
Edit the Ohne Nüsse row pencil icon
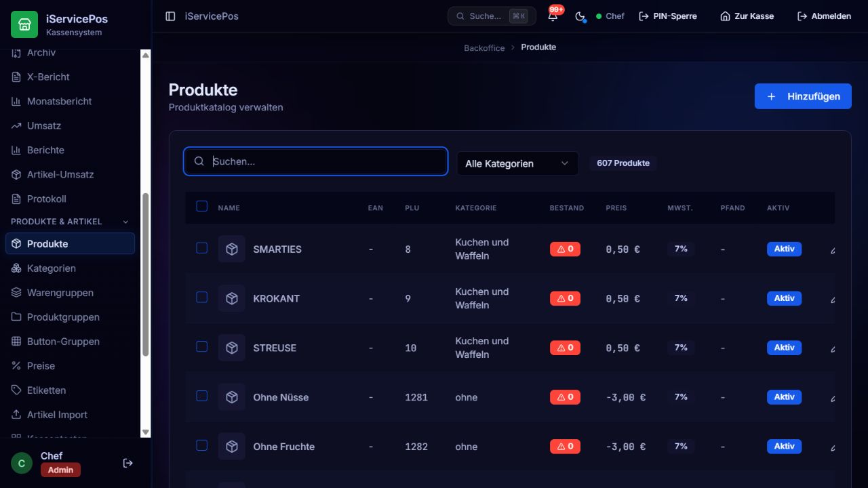click(x=832, y=398)
